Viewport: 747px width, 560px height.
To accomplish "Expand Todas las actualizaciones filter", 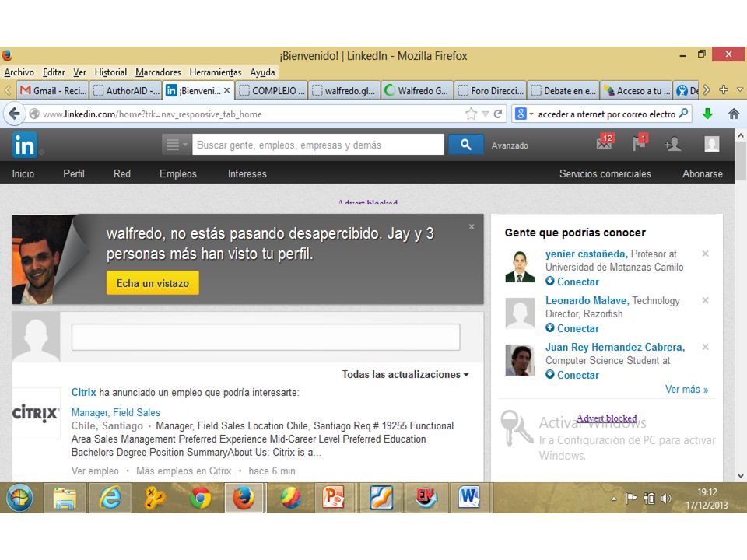I will tap(405, 374).
